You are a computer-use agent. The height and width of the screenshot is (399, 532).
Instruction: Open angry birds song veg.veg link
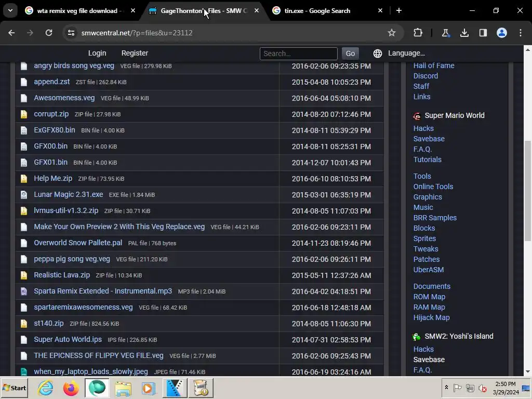pos(74,66)
